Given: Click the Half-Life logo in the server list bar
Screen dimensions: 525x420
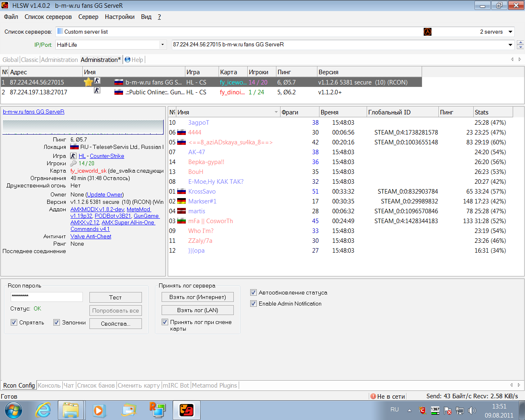Looking at the screenshot, I should [427, 32].
